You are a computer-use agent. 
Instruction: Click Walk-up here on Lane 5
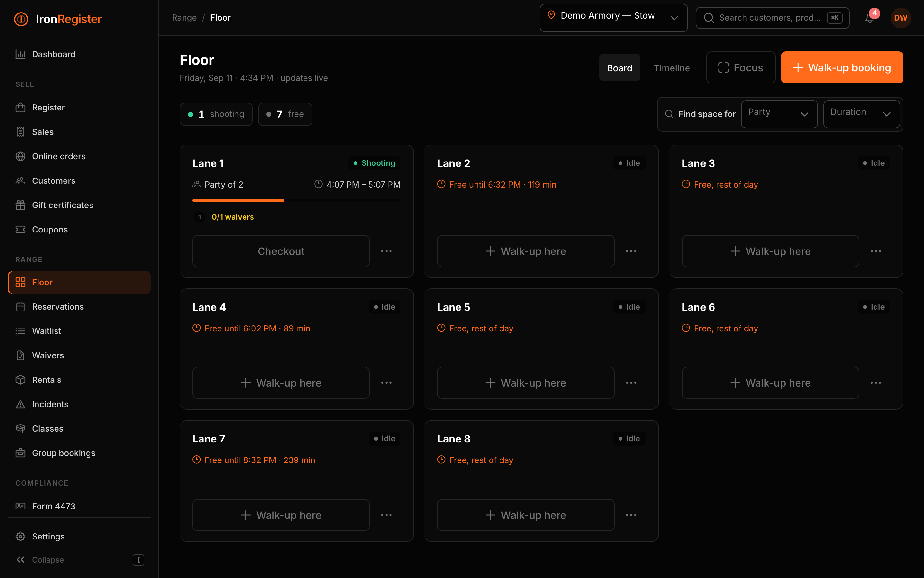526,383
